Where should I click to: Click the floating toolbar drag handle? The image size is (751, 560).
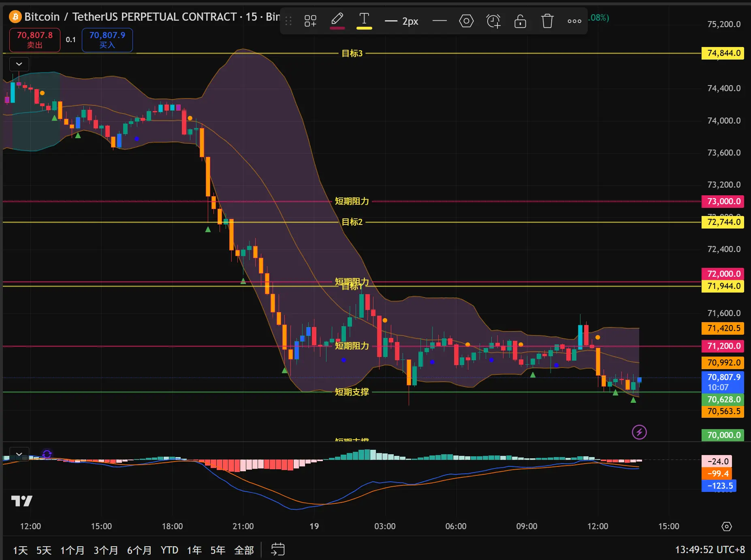point(288,21)
